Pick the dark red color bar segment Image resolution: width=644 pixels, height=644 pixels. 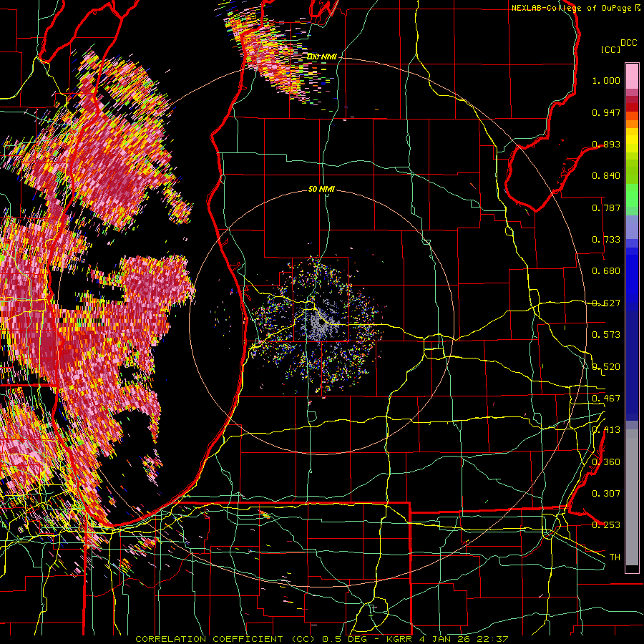click(632, 99)
